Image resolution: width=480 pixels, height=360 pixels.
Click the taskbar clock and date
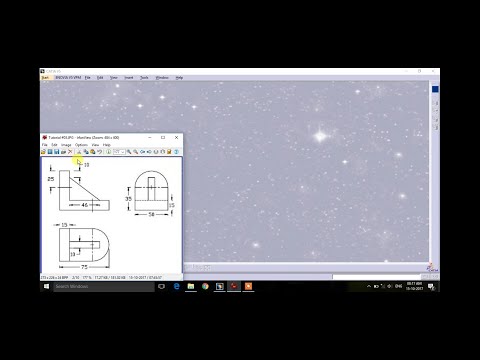tap(414, 286)
